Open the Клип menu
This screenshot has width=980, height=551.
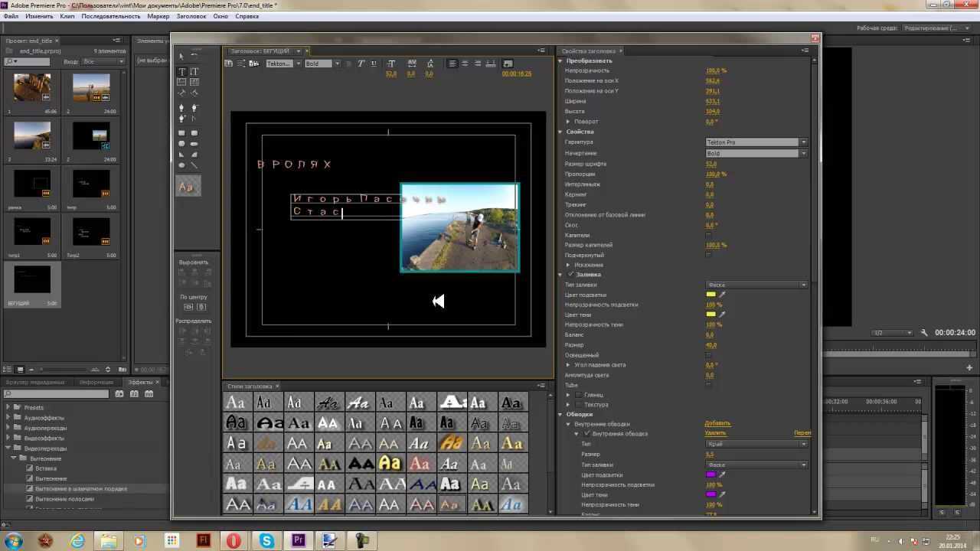tap(67, 16)
